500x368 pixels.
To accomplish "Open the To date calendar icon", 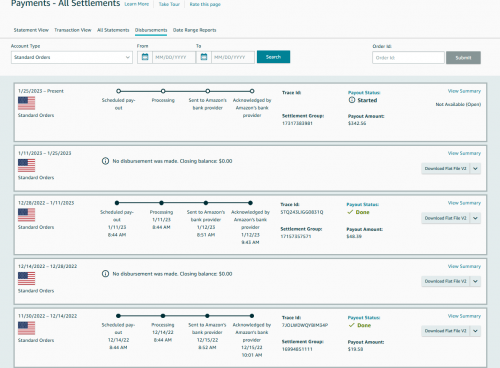I will pyautogui.click(x=204, y=57).
